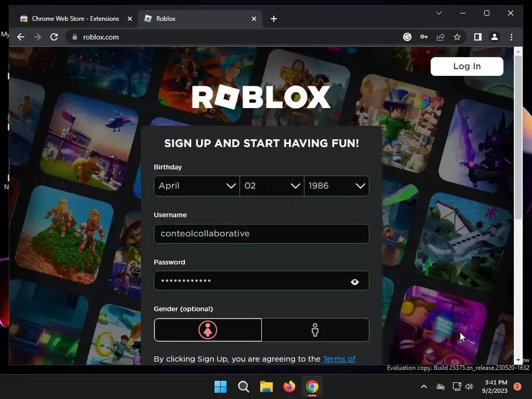
Task: Open the birthday year dropdown showing 1986
Action: click(x=337, y=186)
